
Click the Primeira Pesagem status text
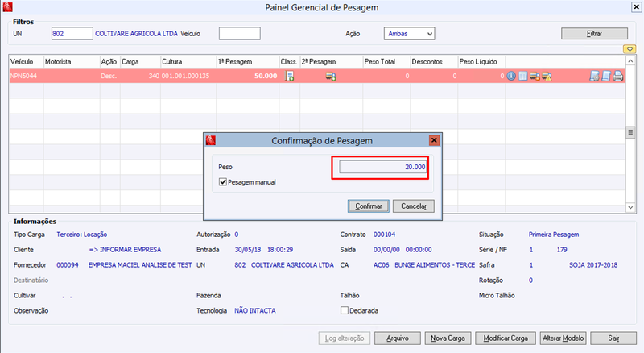554,235
